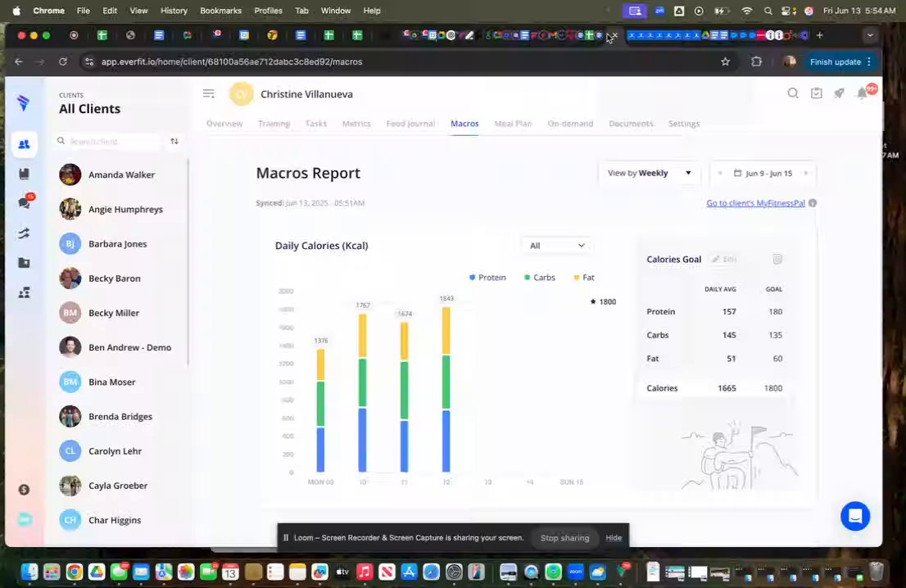Toggle the Carbs legend item
The width and height of the screenshot is (906, 588).
point(540,278)
